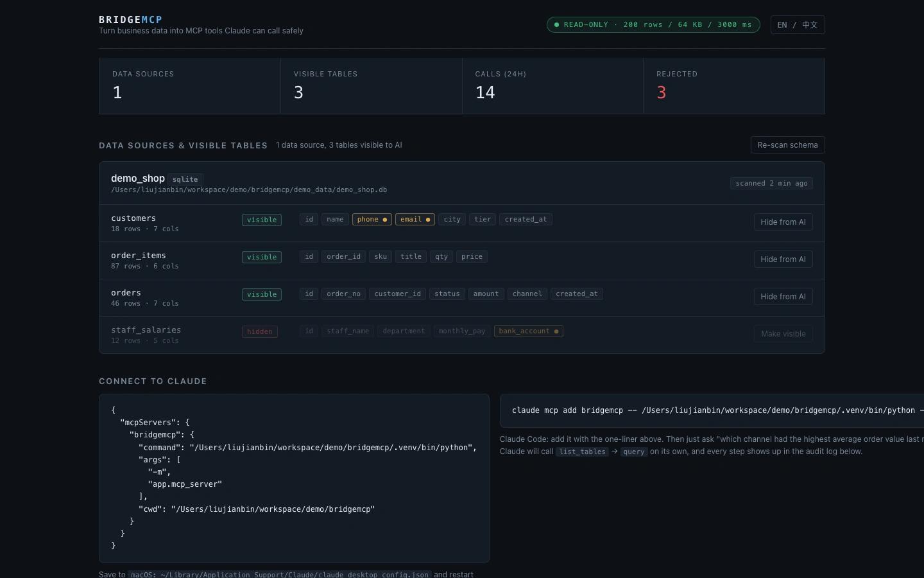The width and height of the screenshot is (924, 578).
Task: Switch language with the EN / 中文 toggle
Action: [798, 25]
